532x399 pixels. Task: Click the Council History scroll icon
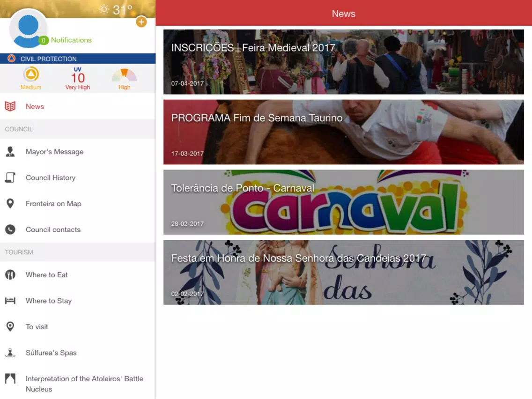pos(10,177)
